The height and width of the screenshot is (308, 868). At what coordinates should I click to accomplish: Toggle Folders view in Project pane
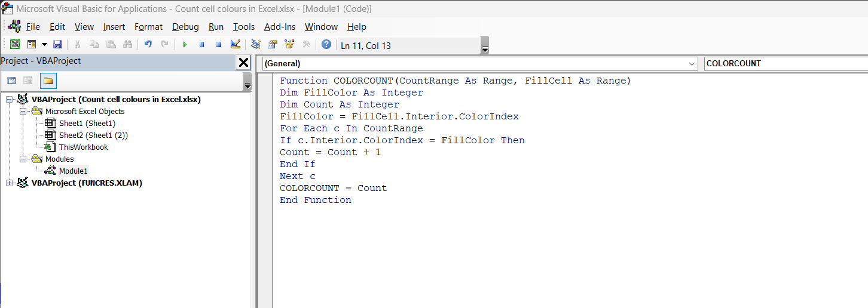pos(48,81)
